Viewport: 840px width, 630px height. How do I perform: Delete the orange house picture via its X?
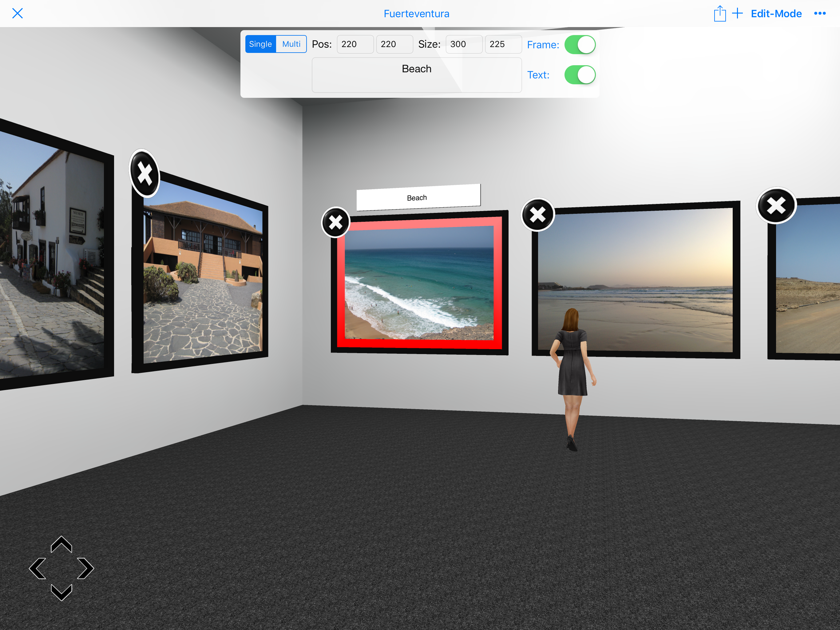(145, 173)
